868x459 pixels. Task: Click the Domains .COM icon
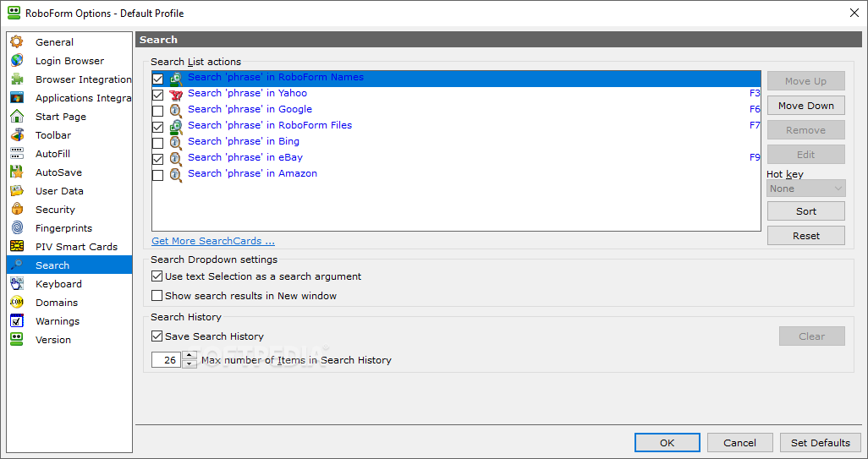pos(17,303)
